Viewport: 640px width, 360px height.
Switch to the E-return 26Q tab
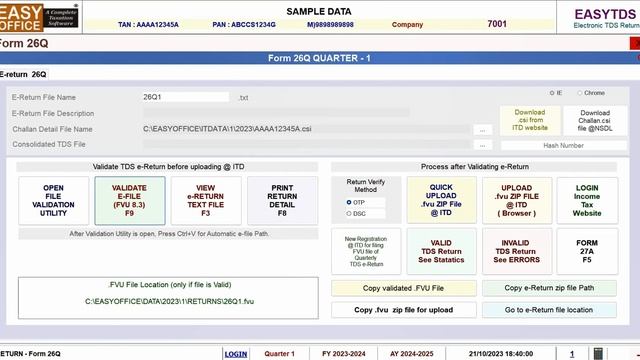coord(24,74)
